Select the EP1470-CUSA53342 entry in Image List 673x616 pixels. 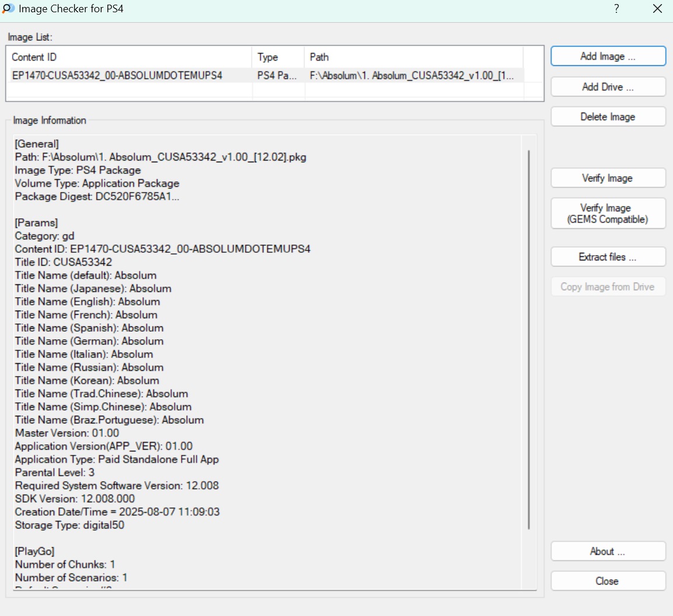click(117, 75)
